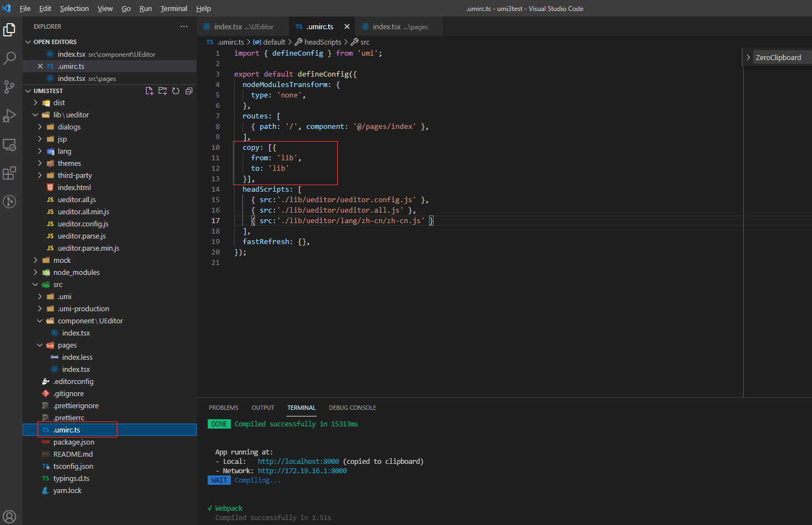Select the Terminal panel tab
The image size is (812, 525).
click(301, 408)
